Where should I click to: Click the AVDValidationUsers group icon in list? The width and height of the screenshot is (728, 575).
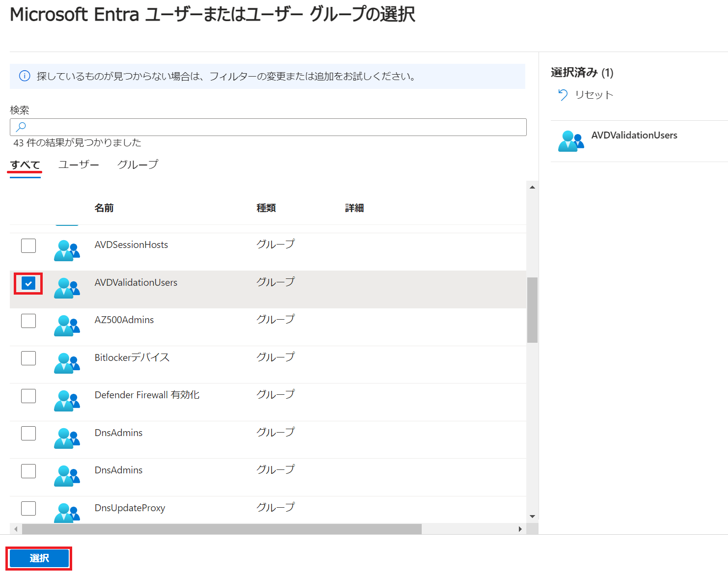[x=67, y=288]
